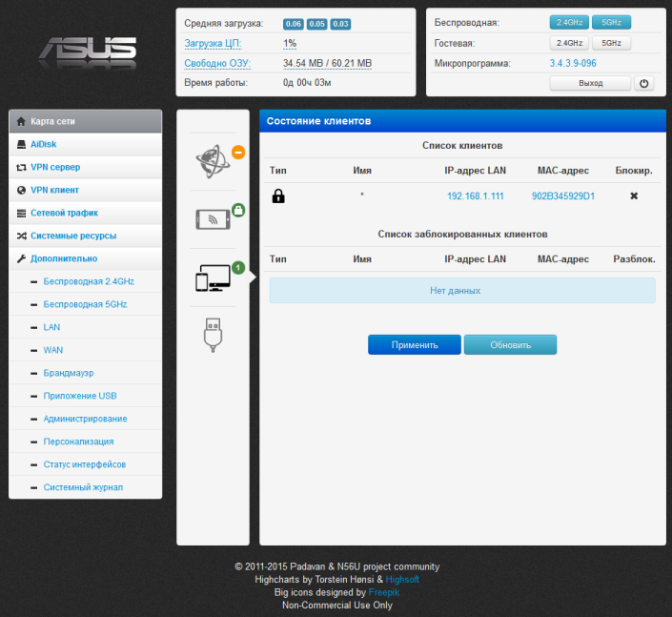672x617 pixels.
Task: Click the Нет данных empty notice
Action: click(x=462, y=290)
